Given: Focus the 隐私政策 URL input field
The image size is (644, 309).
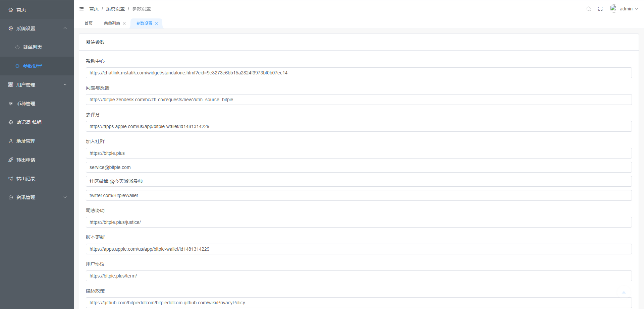Looking at the screenshot, I should 359,303.
